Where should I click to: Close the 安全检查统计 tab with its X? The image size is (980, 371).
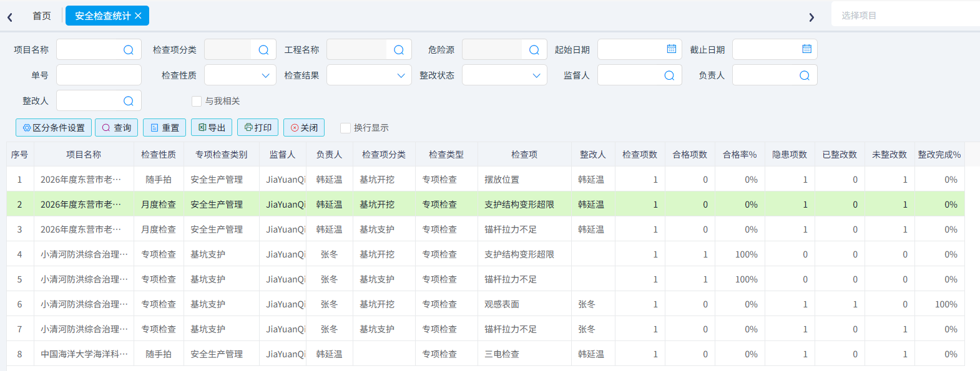(x=138, y=16)
